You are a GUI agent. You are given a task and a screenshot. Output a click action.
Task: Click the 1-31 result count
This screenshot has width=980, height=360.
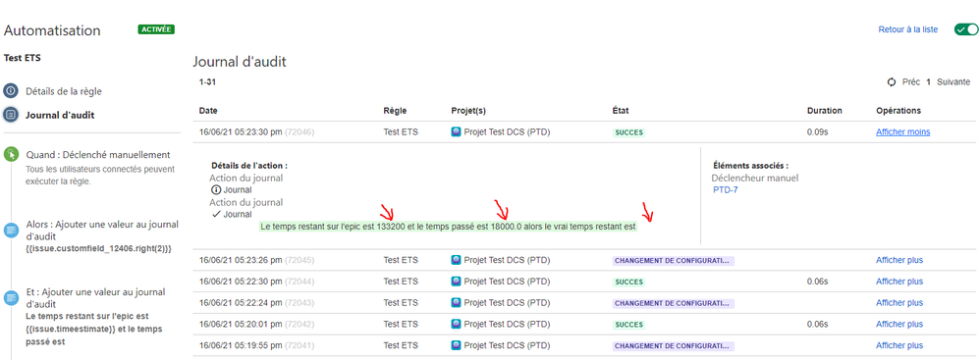[207, 81]
